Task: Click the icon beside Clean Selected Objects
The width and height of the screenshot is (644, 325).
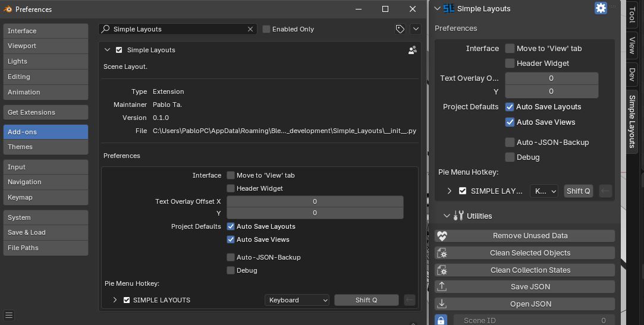Action: (442, 253)
